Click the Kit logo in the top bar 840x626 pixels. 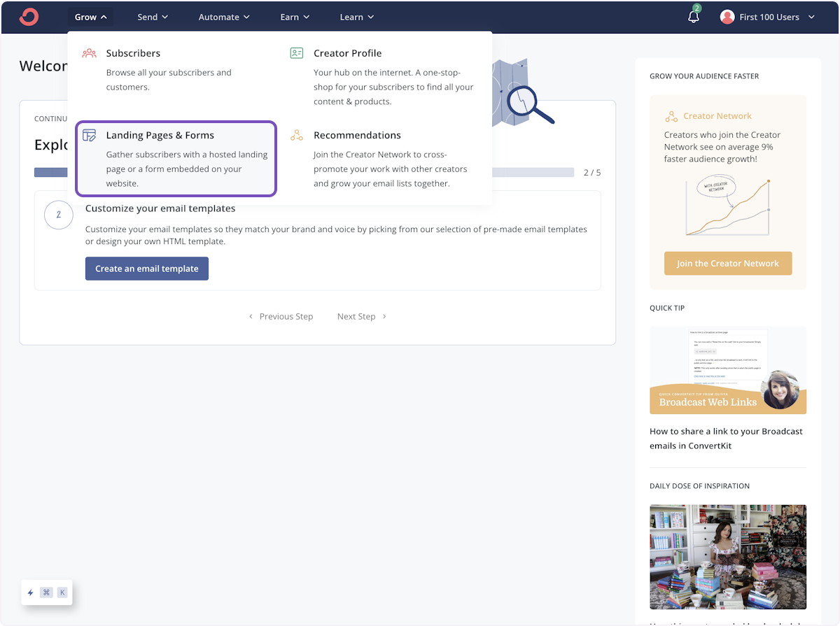pyautogui.click(x=28, y=16)
